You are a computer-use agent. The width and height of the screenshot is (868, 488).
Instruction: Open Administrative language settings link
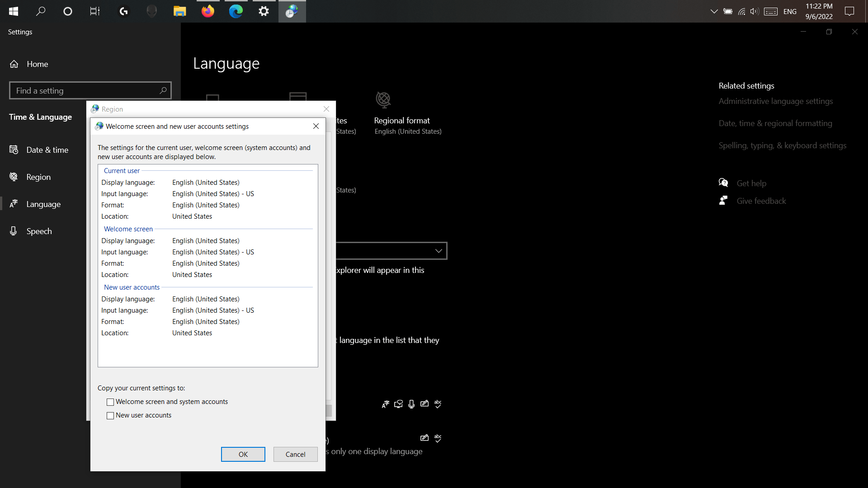click(x=775, y=101)
